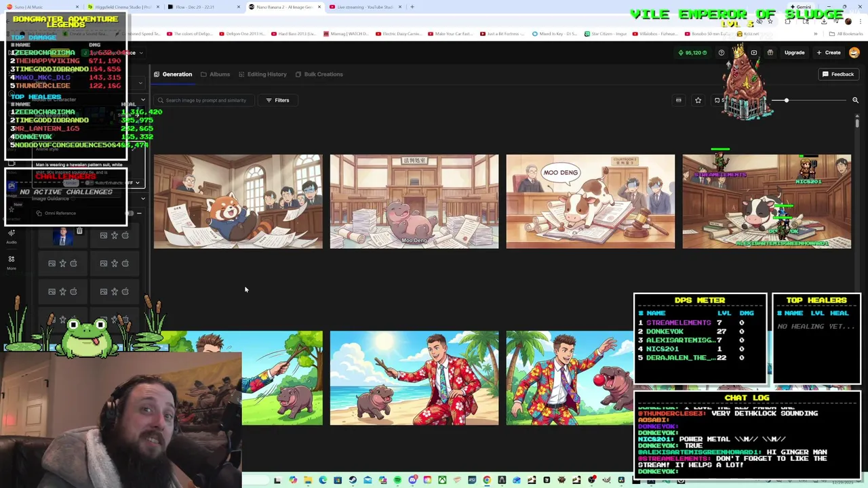Click the Create button
The width and height of the screenshot is (868, 488).
coord(829,53)
